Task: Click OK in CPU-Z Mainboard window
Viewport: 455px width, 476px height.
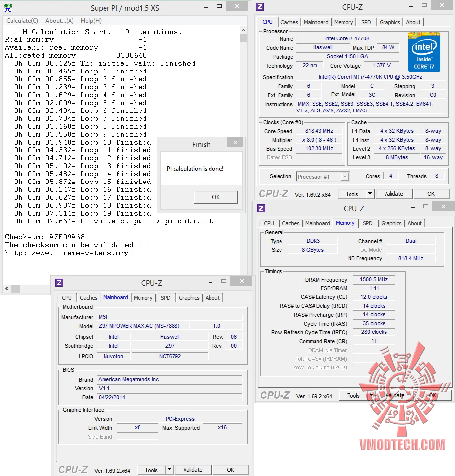Action: tap(231, 470)
